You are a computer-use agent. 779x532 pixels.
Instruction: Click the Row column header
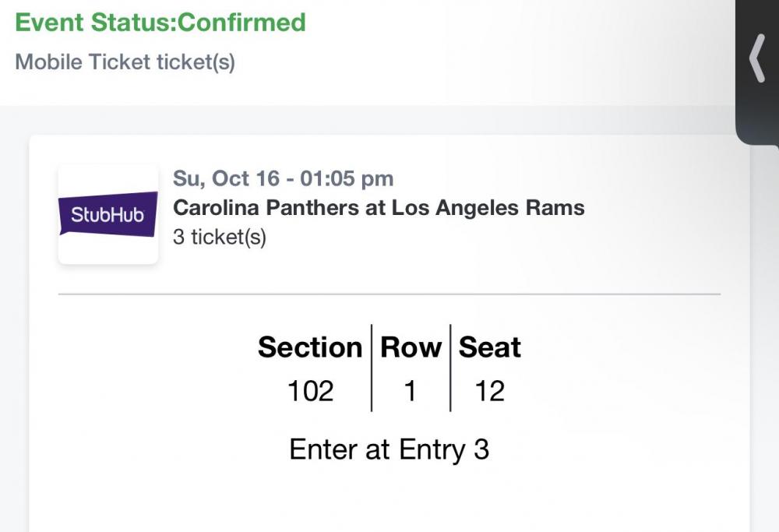(411, 347)
